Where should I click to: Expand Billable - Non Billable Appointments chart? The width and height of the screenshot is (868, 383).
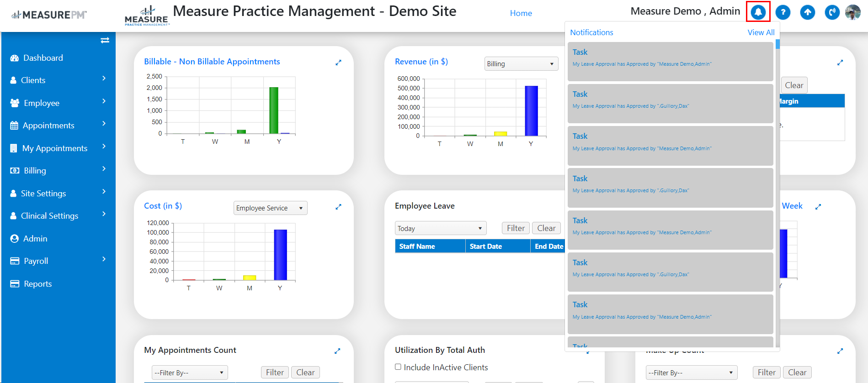pyautogui.click(x=338, y=63)
